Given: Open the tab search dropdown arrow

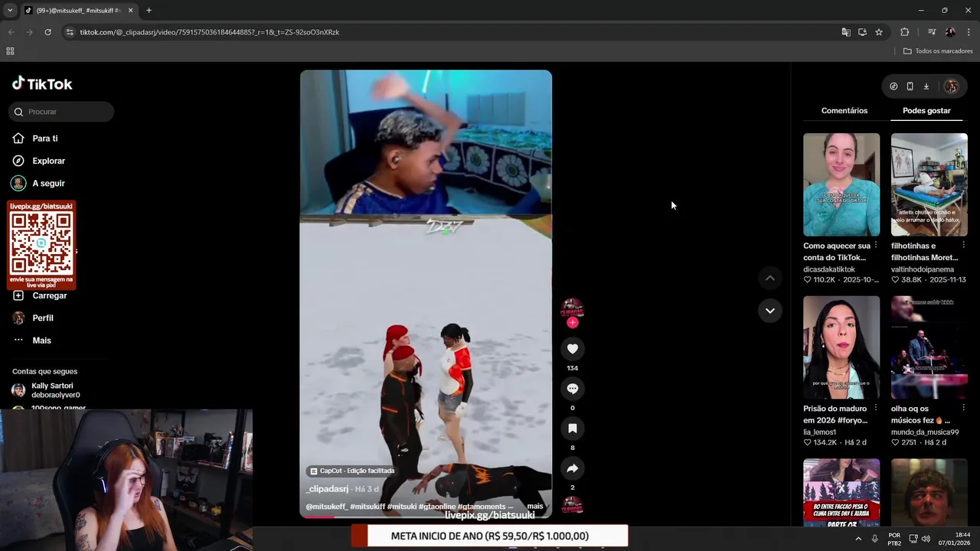Looking at the screenshot, I should 9,11.
